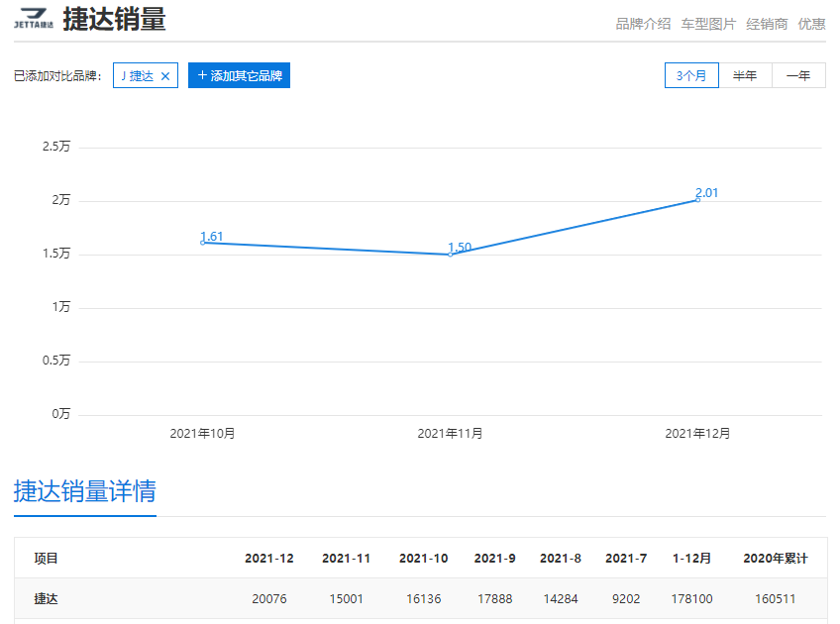This screenshot has width=840, height=624.
Task: Click the 2020年累计 column header
Action: [776, 558]
